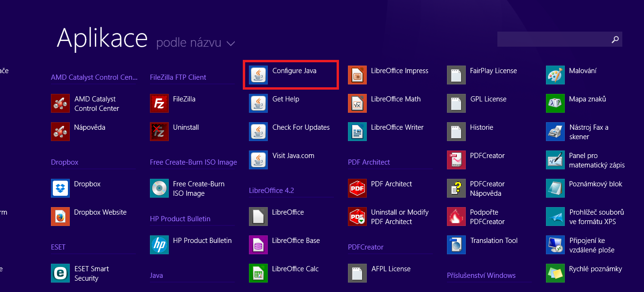Select the AMD Catalyst Control Center group header
This screenshot has width=644, height=292.
tap(94, 77)
